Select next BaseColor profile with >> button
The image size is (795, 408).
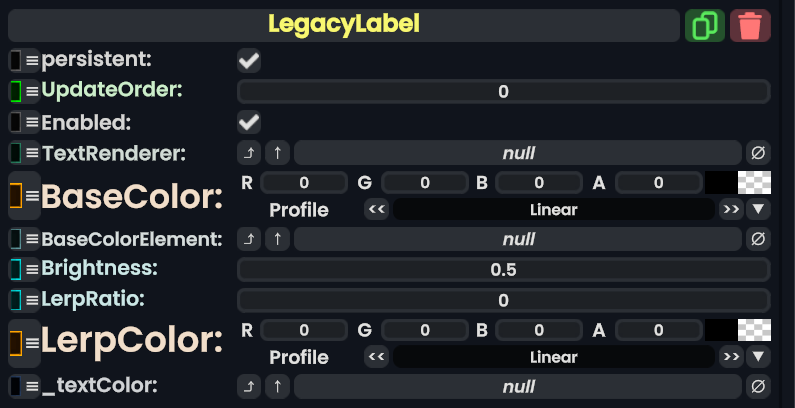[x=731, y=210]
